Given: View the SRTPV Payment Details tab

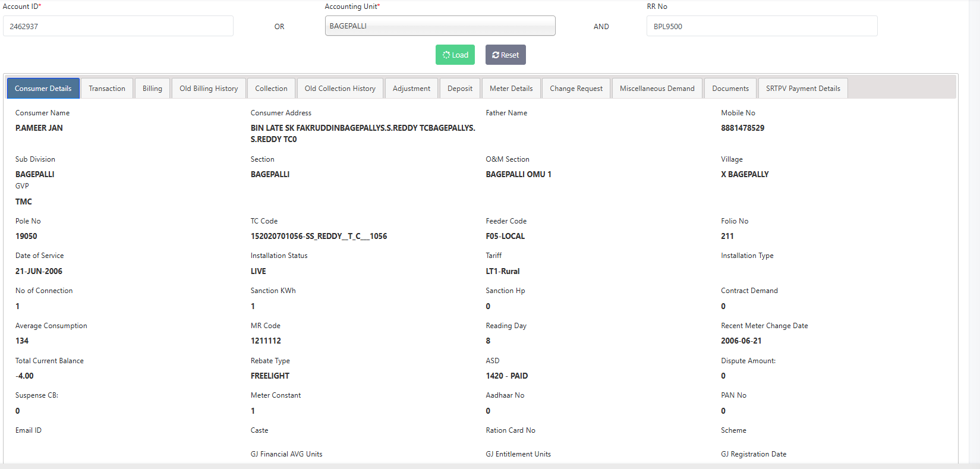Looking at the screenshot, I should pyautogui.click(x=803, y=89).
